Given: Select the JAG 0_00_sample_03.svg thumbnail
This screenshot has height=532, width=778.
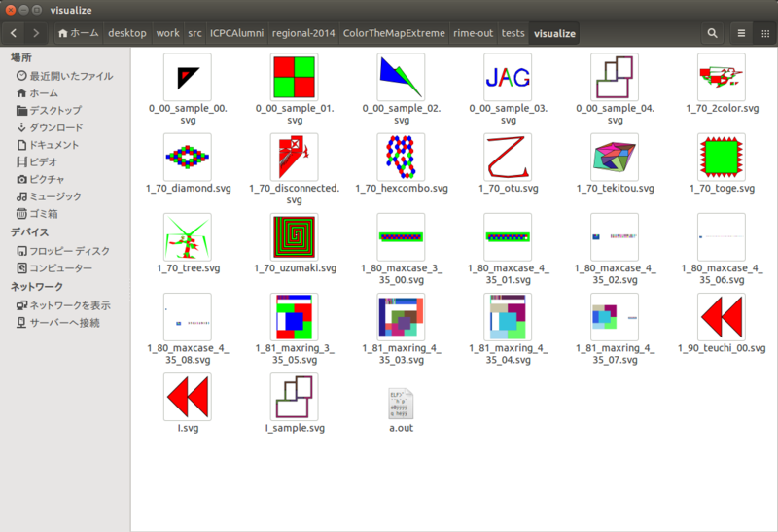Looking at the screenshot, I should 508,77.
